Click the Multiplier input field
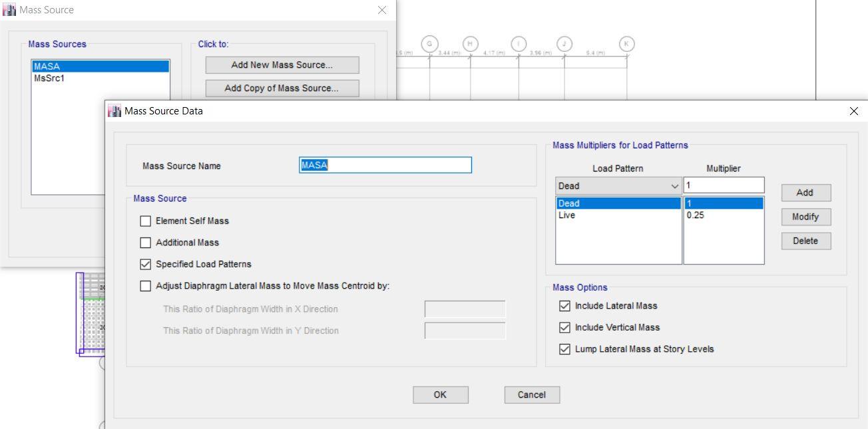The image size is (868, 429). 724,186
